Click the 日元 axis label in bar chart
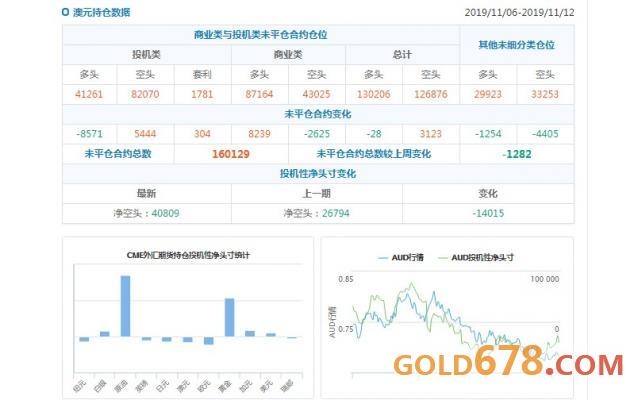The width and height of the screenshot is (640, 400). (163, 385)
